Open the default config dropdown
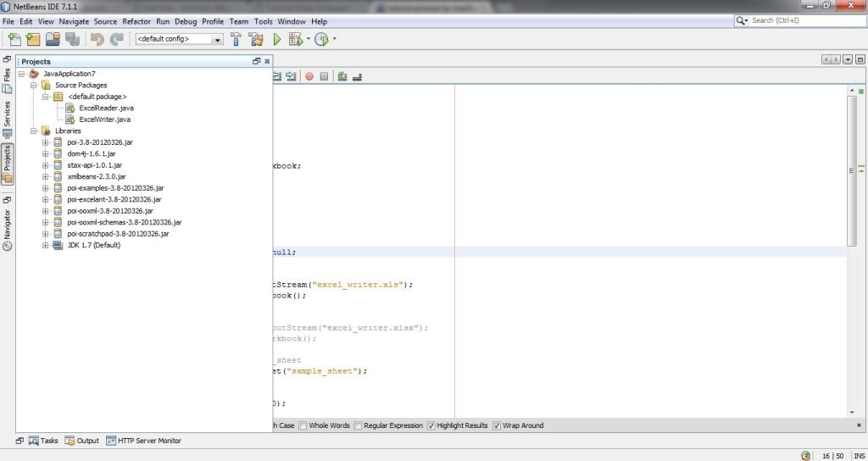868x461 pixels. [x=218, y=39]
